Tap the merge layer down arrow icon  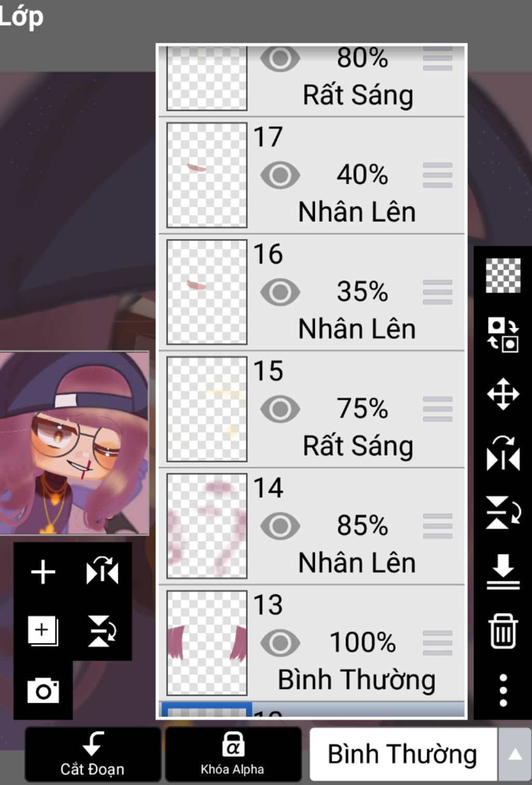503,571
